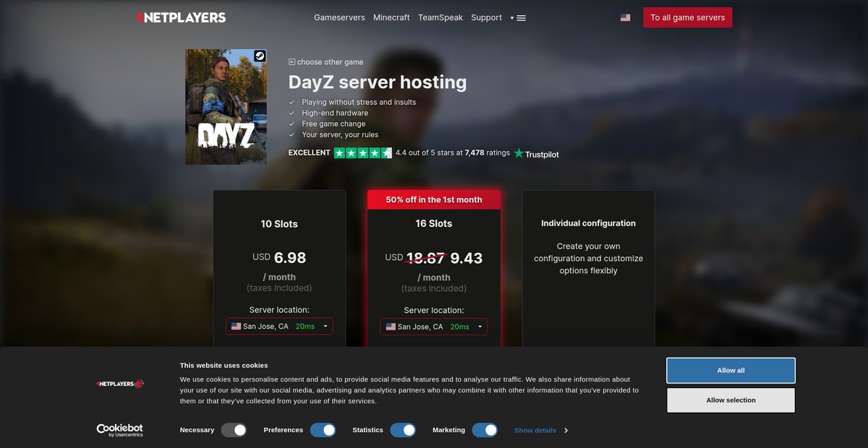Open server location dropdown under 16 Slots

(x=434, y=327)
